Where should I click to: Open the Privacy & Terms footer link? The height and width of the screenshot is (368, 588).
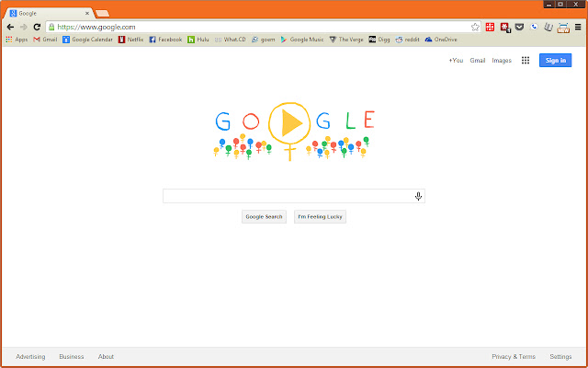[x=514, y=357]
